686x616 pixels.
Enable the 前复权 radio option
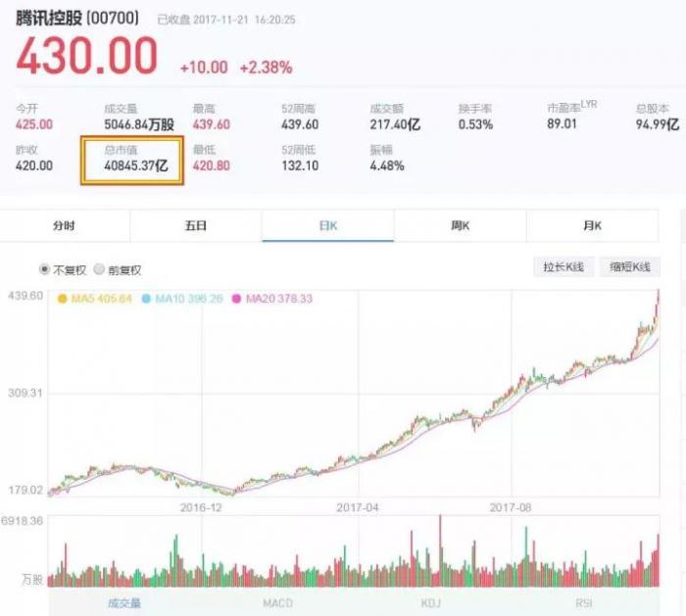coord(100,269)
